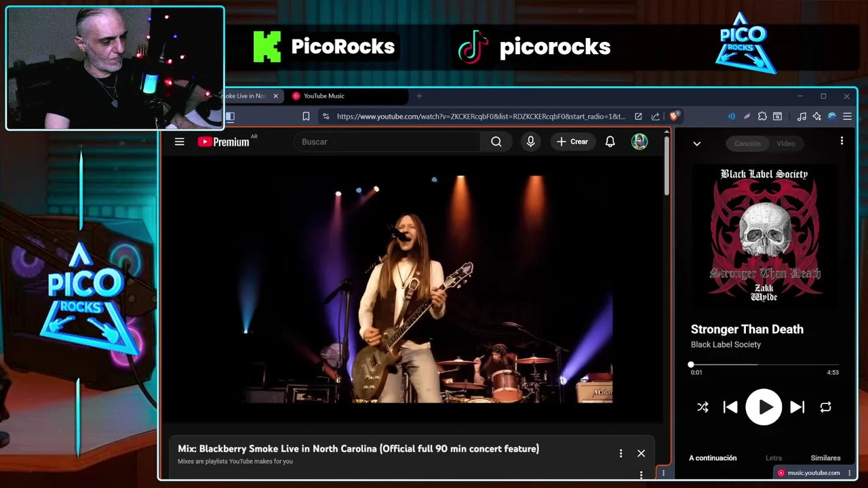Screen dimensions: 868x488
Task: Click the blue globe toolbar icon
Action: click(832, 117)
